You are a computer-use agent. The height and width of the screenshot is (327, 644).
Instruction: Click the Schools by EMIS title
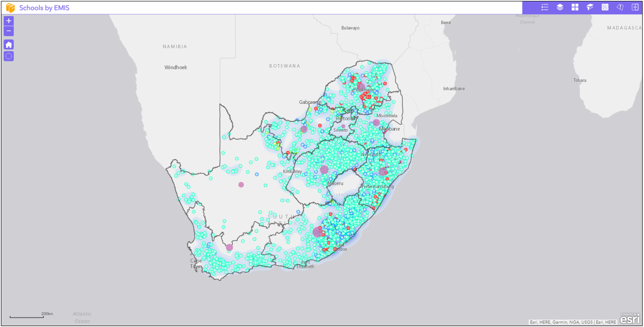coord(44,8)
